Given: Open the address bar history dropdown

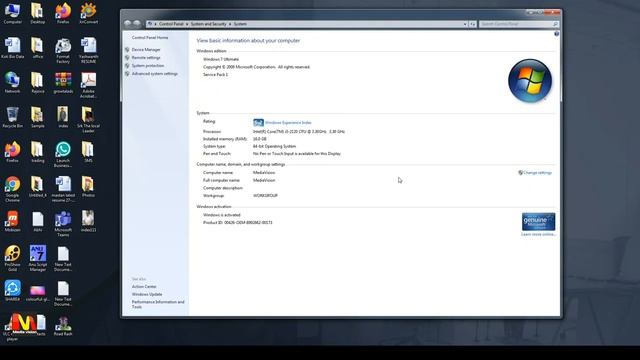Looking at the screenshot, I should (465, 24).
